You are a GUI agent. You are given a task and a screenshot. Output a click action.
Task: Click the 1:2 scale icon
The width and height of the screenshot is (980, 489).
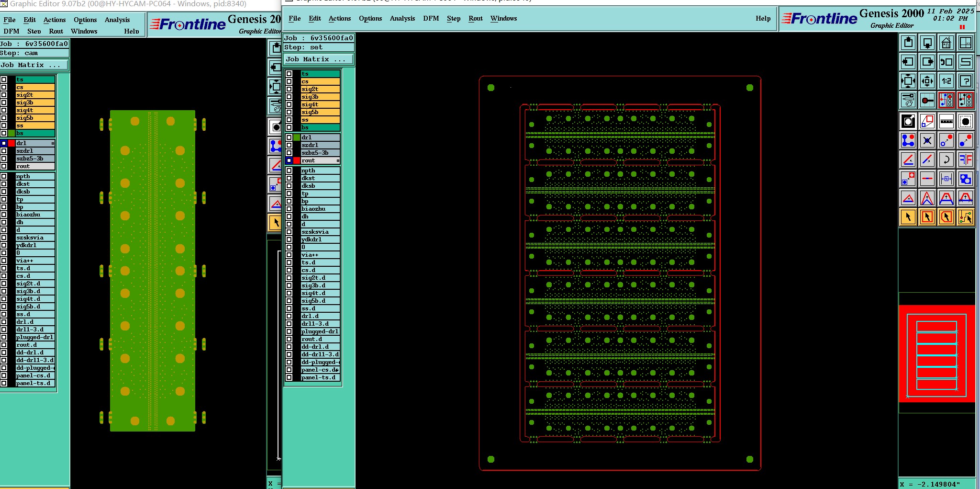click(947, 81)
